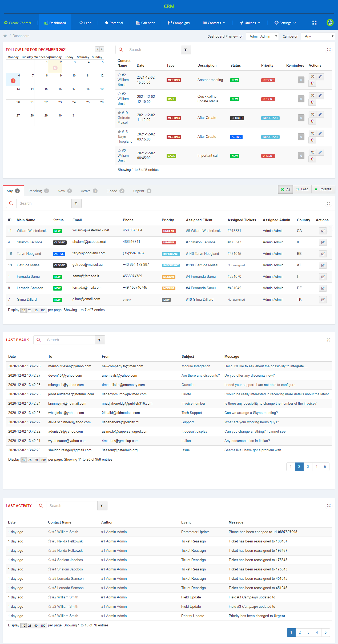Edit contact Shalom Jacobos
Screen dimensions: 338x644
323,242
